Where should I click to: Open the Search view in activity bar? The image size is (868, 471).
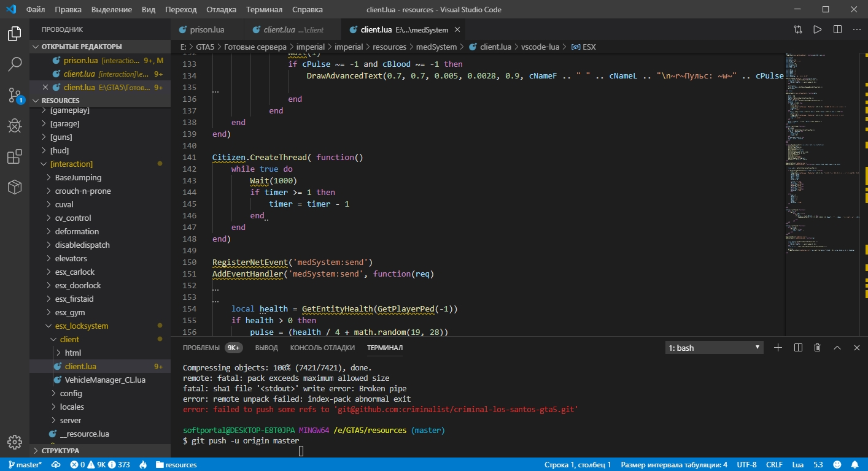(x=15, y=64)
